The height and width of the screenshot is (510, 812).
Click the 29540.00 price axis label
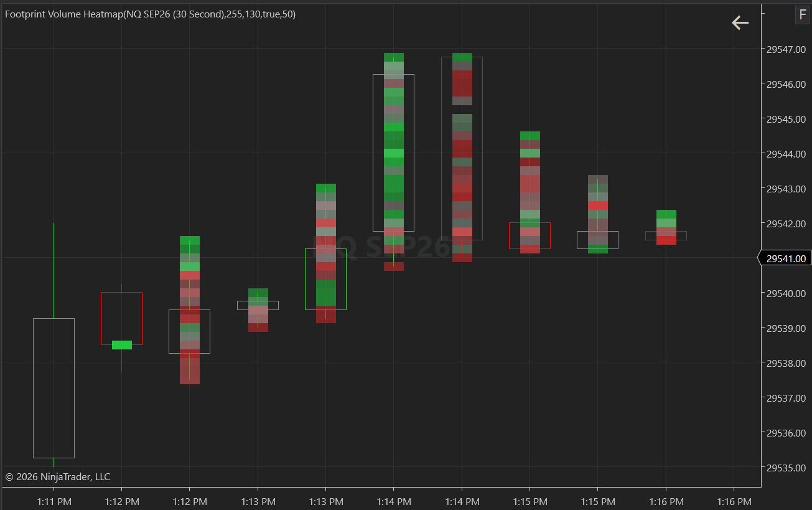tap(786, 293)
